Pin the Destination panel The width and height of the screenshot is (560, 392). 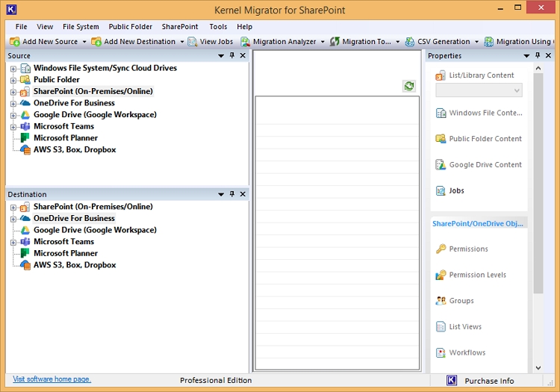(x=232, y=194)
